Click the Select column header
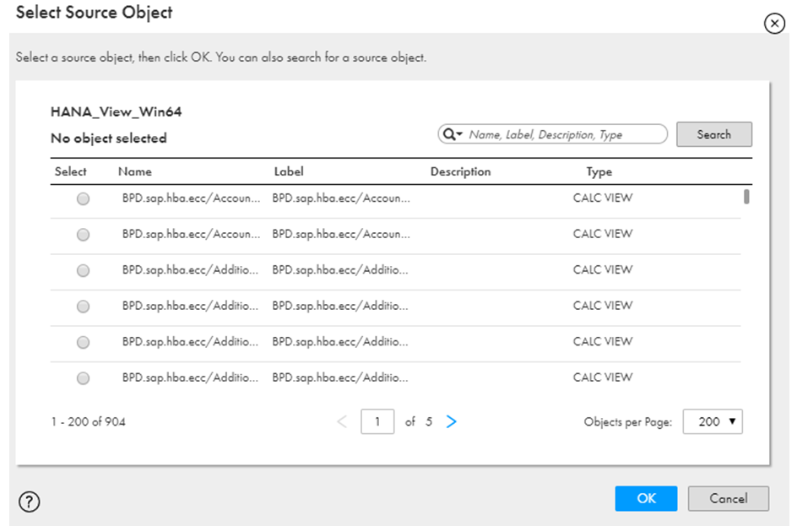The width and height of the screenshot is (797, 532). [x=71, y=172]
